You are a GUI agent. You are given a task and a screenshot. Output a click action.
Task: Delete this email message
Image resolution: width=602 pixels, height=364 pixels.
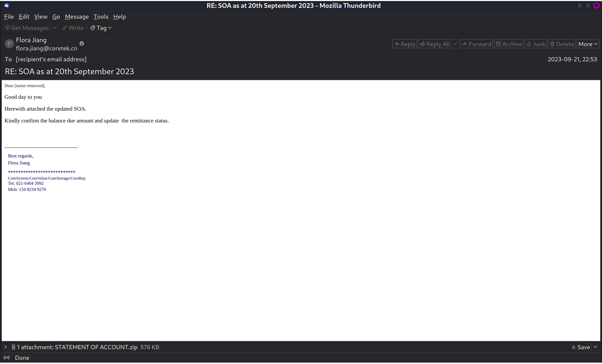[561, 44]
